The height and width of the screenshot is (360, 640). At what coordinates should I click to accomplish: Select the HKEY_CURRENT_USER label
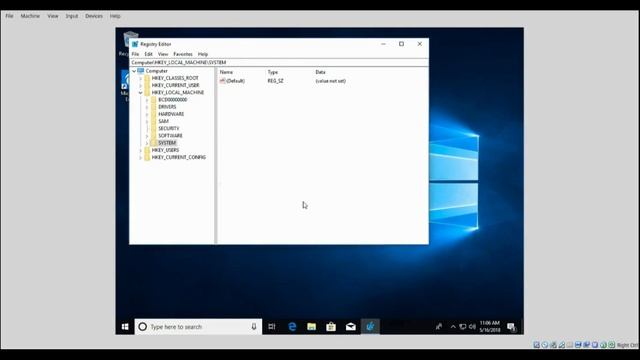coord(176,85)
